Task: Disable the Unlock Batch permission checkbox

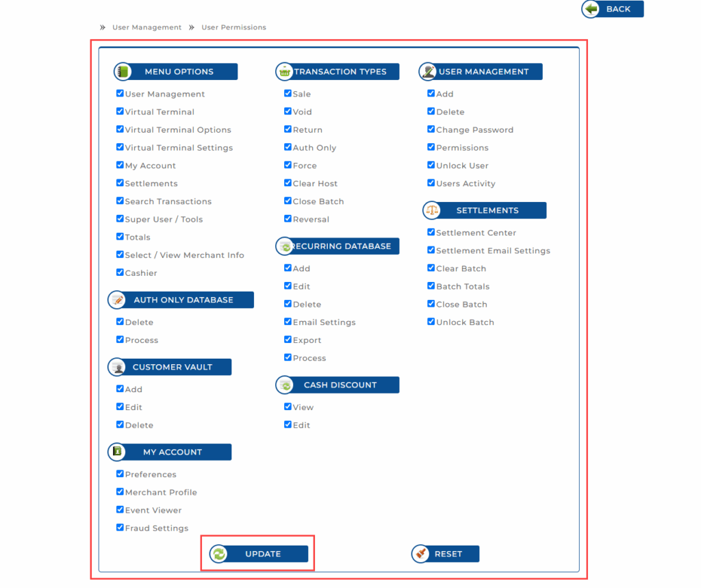Action: (431, 322)
